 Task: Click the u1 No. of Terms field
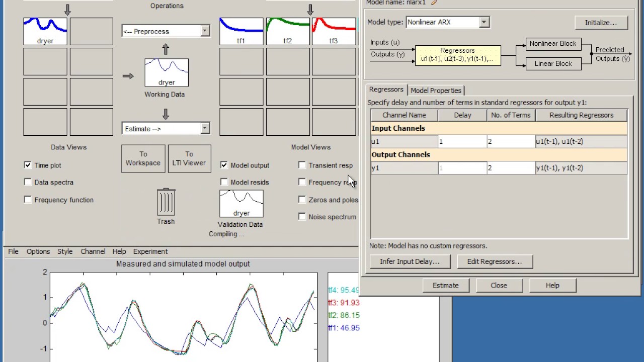pos(511,141)
